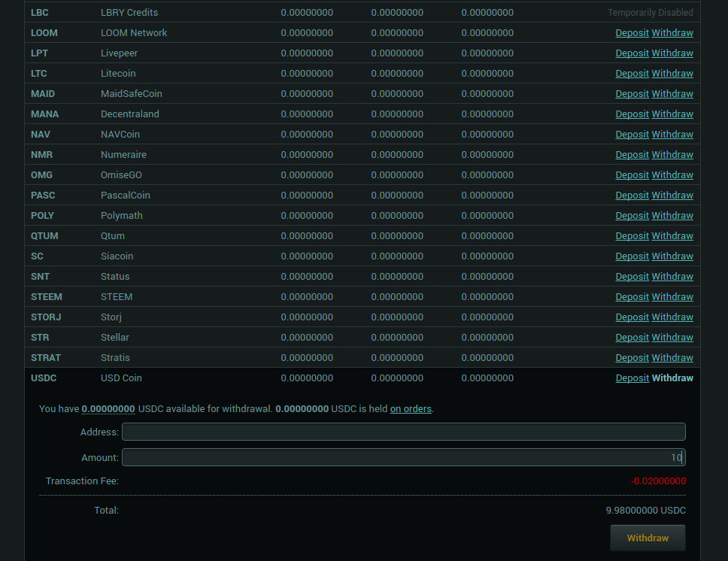Select Deposit for MaidSafeCoin
This screenshot has height=561, width=728.
632,94
